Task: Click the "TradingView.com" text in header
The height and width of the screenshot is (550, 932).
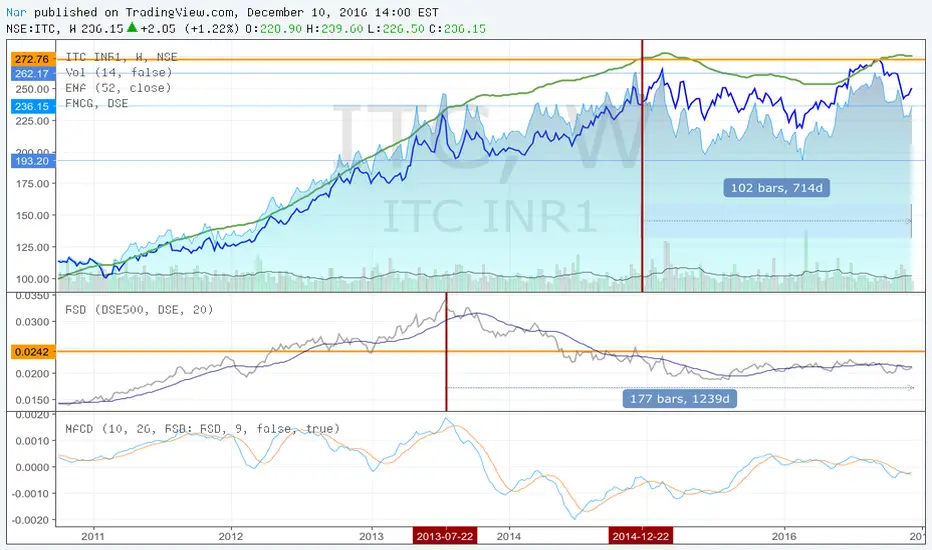Action: pos(180,12)
